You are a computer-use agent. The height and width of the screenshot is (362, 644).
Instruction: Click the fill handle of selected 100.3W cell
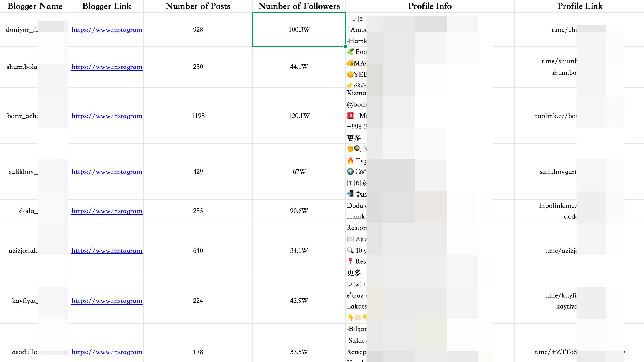346,47
